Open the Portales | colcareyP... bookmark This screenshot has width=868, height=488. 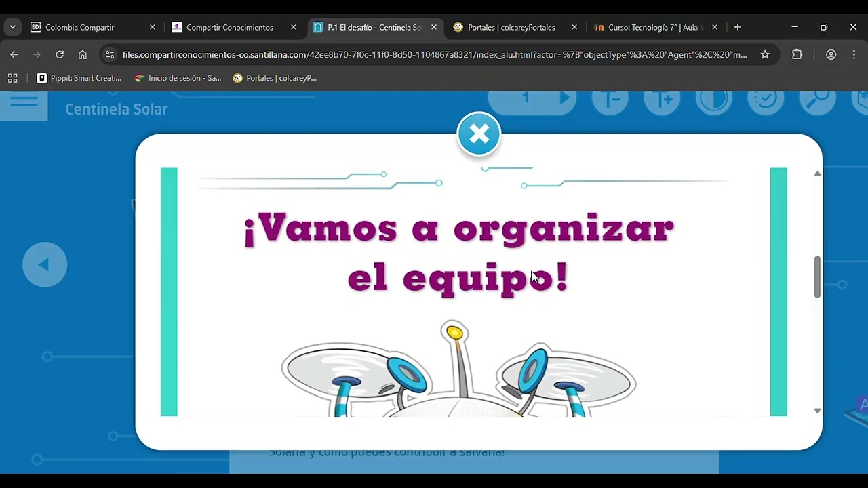[275, 78]
